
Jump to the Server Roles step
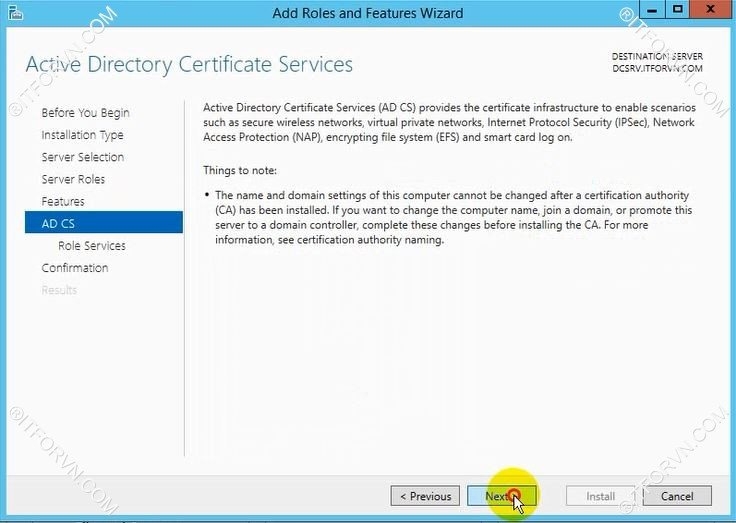(x=73, y=179)
